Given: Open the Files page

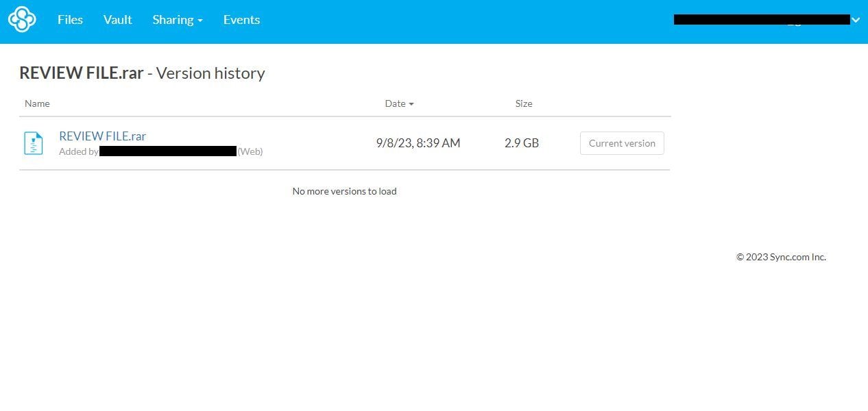Looking at the screenshot, I should [70, 20].
